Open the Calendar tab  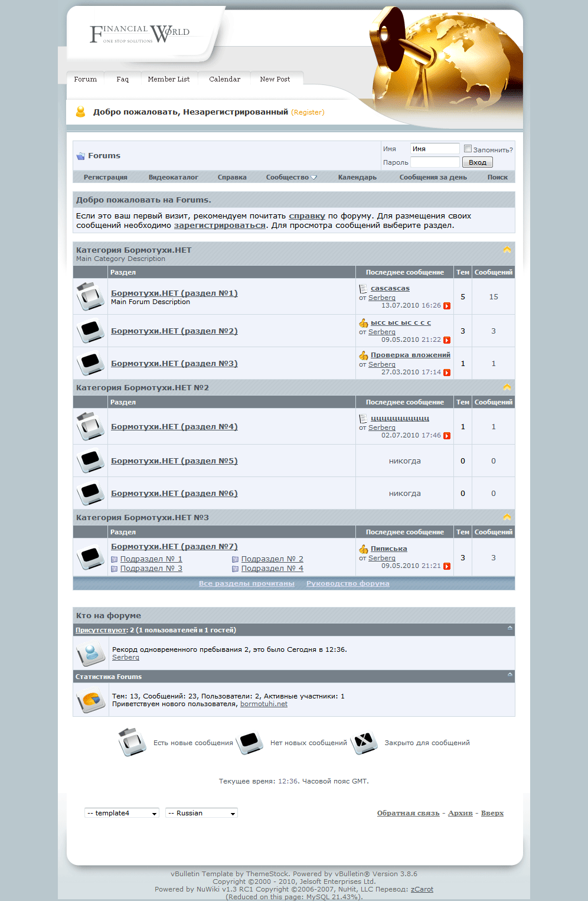click(x=224, y=79)
